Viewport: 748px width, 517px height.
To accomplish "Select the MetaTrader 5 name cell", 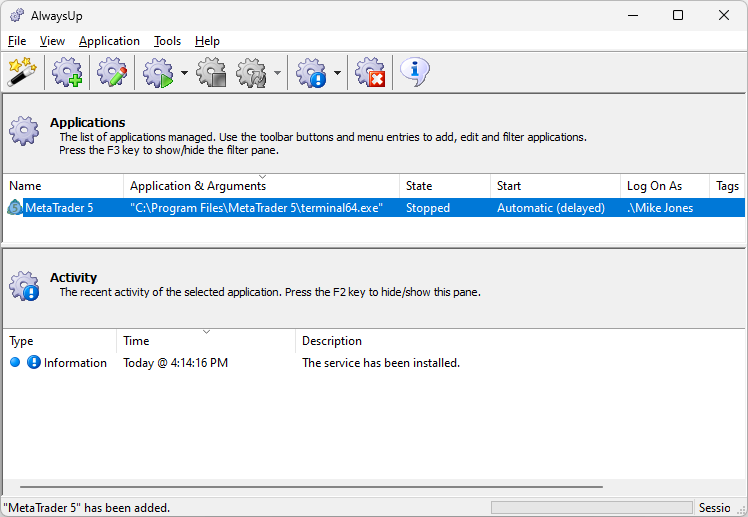I will (59, 208).
